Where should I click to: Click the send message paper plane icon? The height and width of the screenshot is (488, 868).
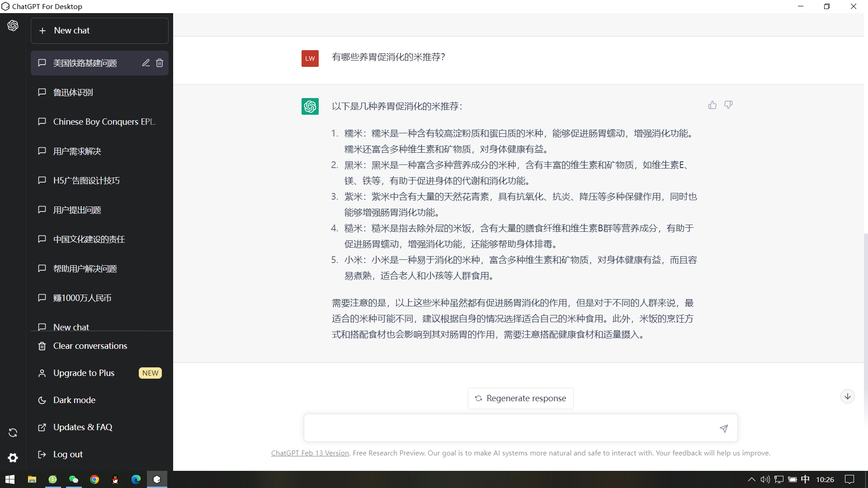pyautogui.click(x=724, y=428)
